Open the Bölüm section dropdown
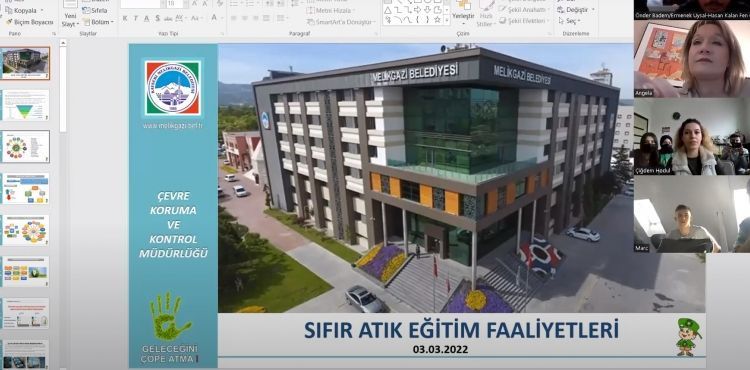This screenshot has height=370, width=750. click(98, 22)
